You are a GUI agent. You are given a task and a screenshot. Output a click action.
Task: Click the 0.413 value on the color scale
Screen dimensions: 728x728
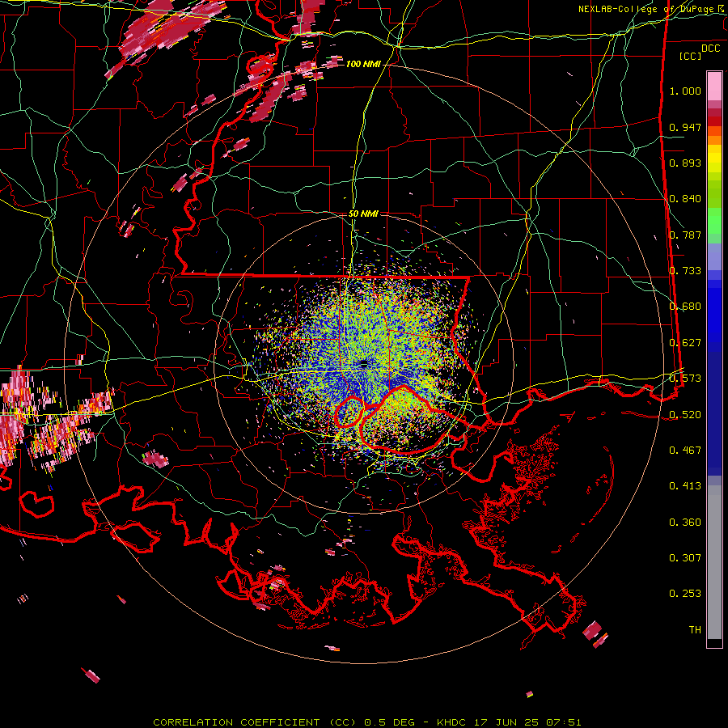(685, 486)
